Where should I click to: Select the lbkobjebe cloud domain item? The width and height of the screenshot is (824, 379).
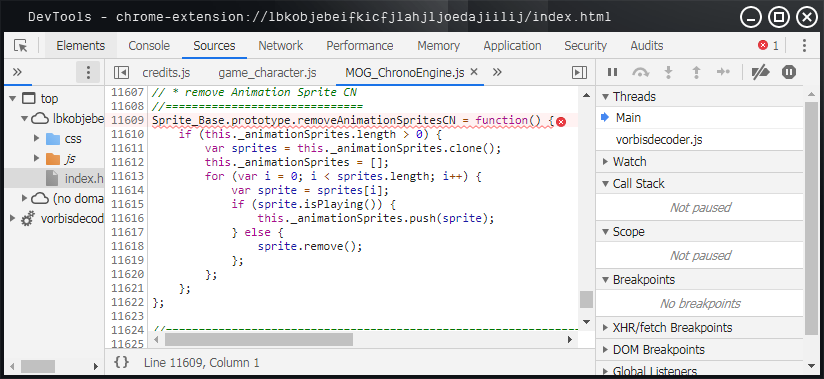point(78,119)
